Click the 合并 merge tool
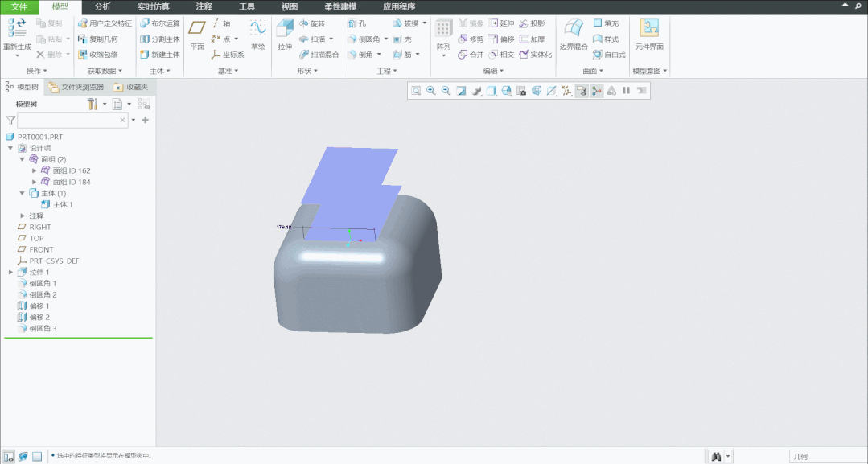868x464 pixels. (x=471, y=54)
